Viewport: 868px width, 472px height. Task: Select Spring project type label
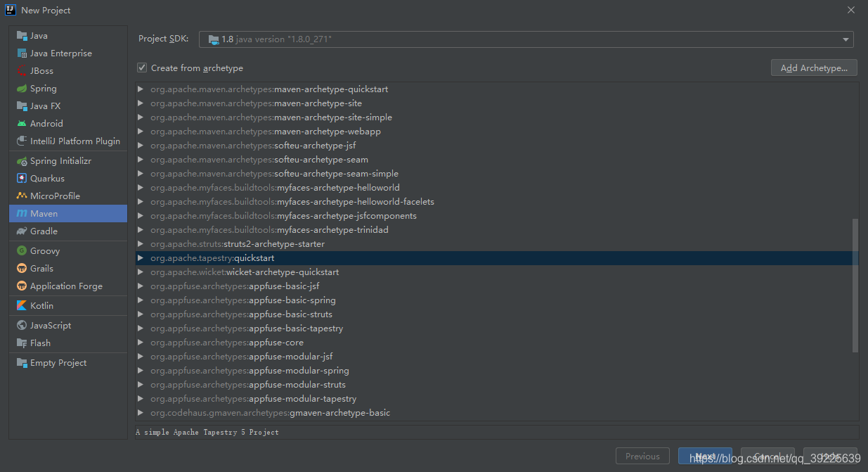pyautogui.click(x=44, y=89)
